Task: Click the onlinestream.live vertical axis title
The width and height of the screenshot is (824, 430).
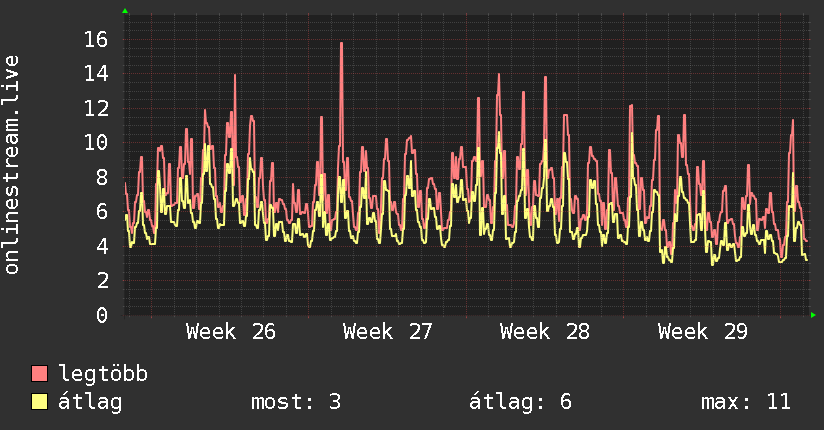Action: pyautogui.click(x=11, y=165)
